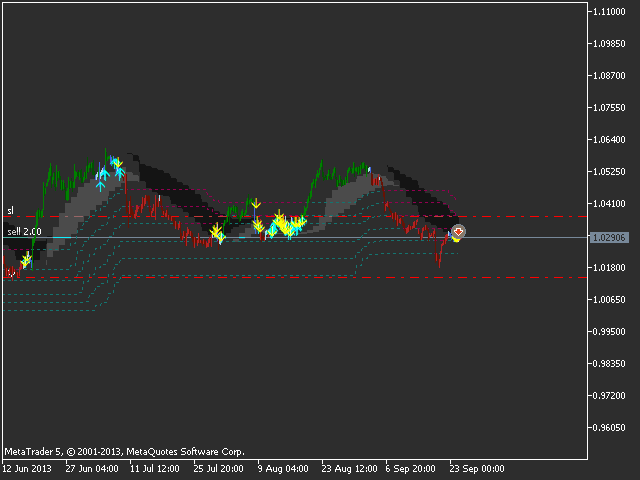Click price scale value 1.00650
The height and width of the screenshot is (480, 640).
point(609,300)
